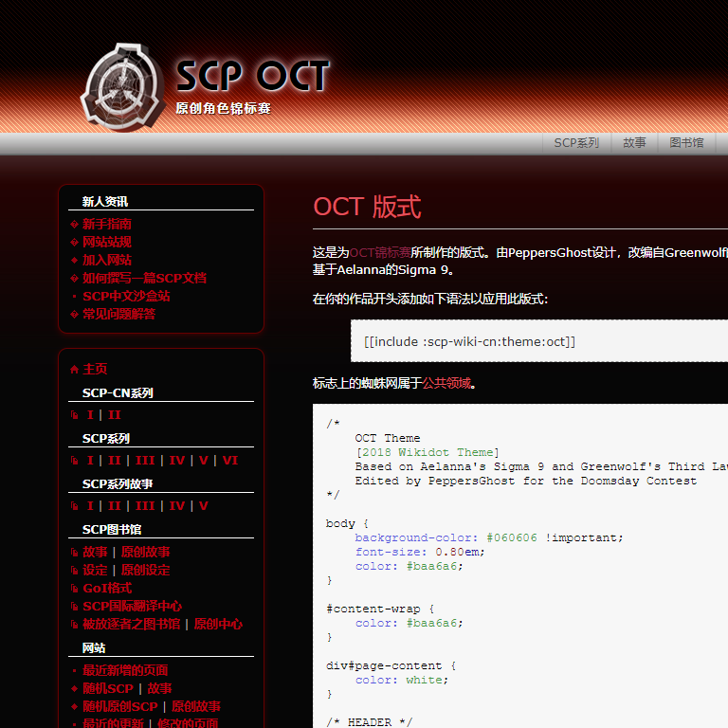Open SCP系列 series V link
This screenshot has height=728, width=728.
(x=204, y=460)
